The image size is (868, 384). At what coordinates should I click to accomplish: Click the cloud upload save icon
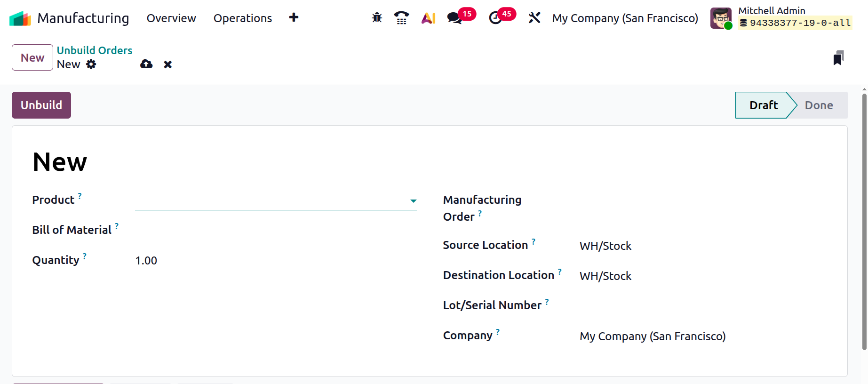click(x=146, y=64)
